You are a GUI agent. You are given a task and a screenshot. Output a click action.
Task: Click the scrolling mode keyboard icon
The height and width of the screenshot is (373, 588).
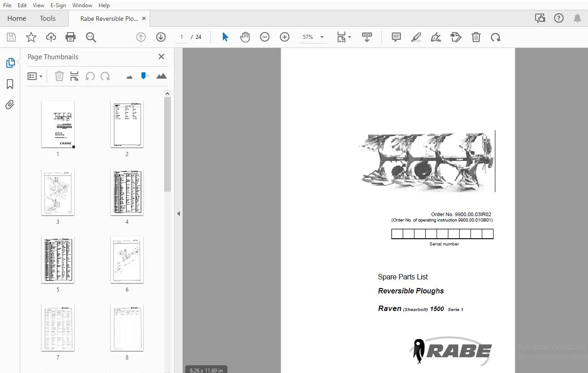[367, 37]
